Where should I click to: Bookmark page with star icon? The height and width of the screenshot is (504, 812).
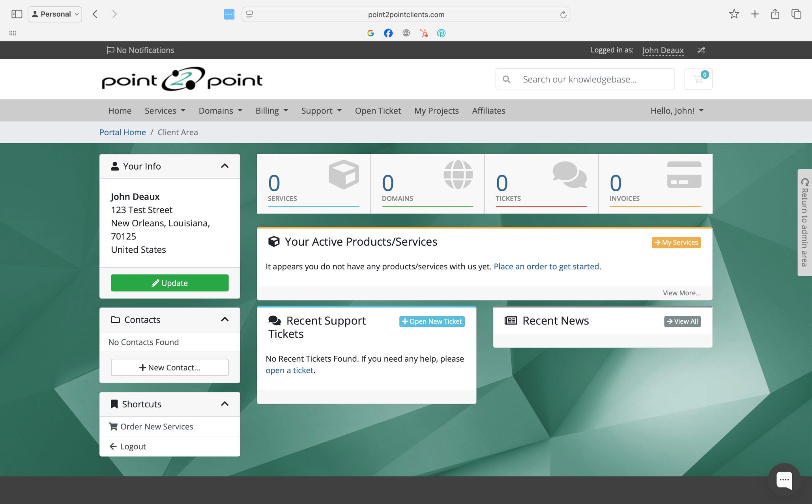734,14
